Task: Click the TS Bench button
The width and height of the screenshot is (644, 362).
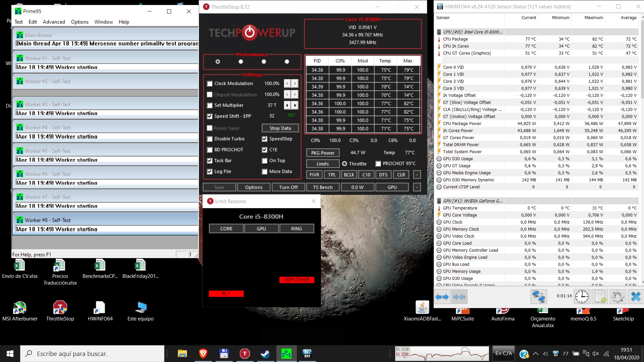Action: point(322,187)
